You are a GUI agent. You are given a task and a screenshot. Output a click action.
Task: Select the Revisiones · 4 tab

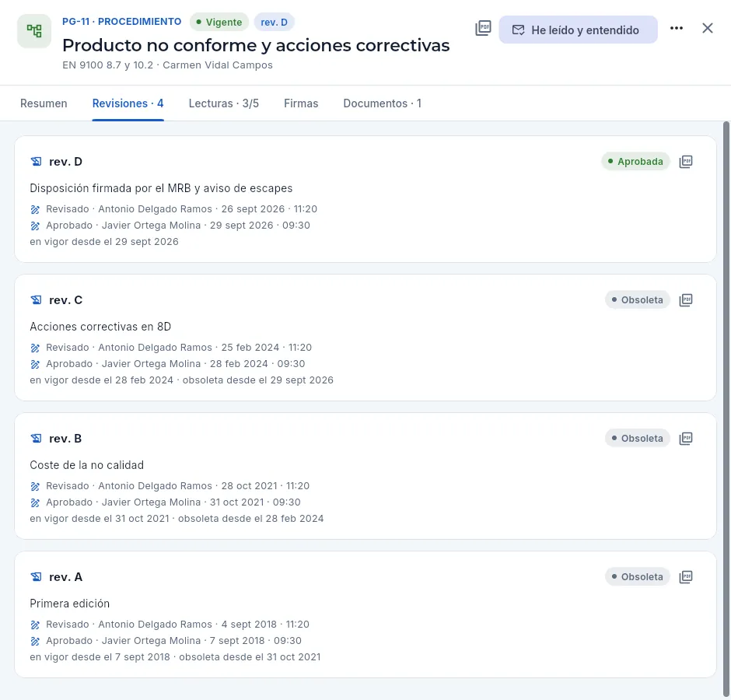click(128, 103)
